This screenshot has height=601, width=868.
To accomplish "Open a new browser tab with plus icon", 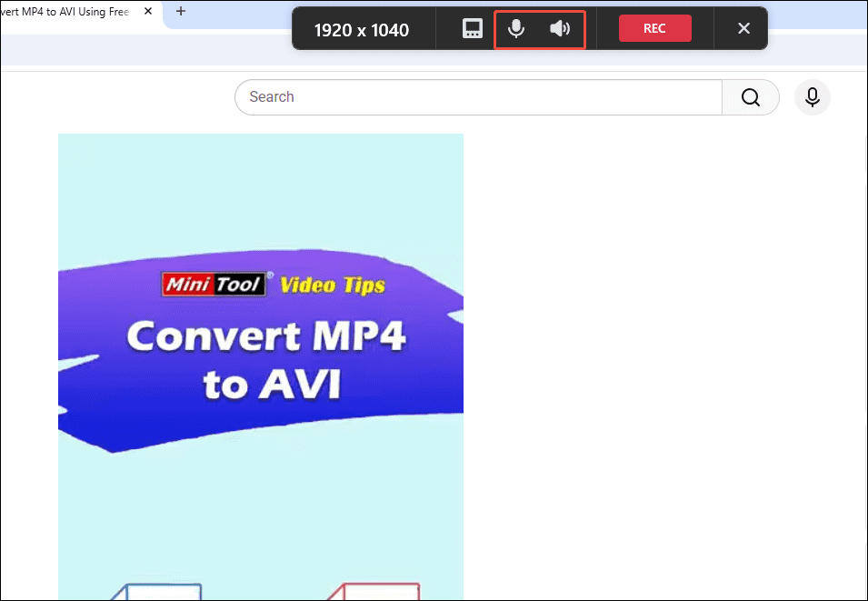I will (x=181, y=11).
